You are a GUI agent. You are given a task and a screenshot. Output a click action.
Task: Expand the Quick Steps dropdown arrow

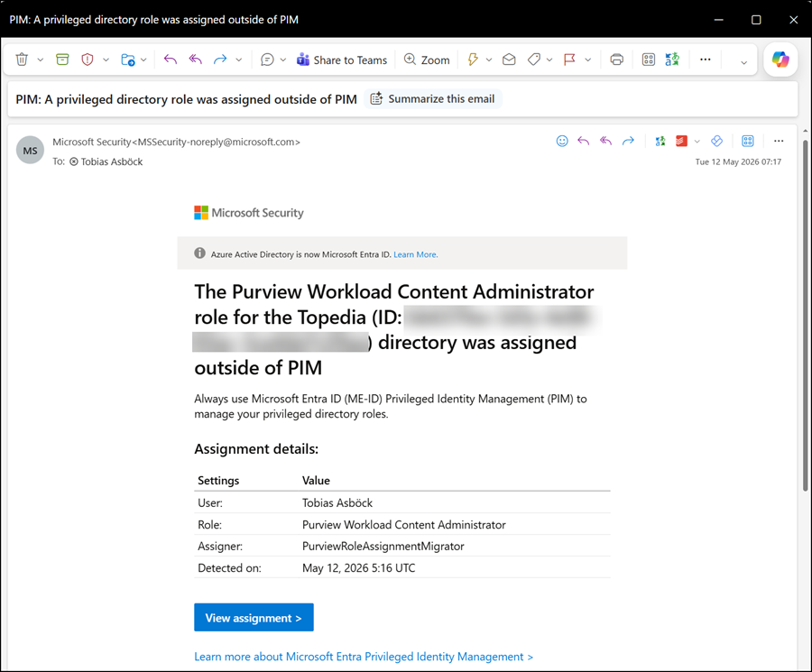coord(488,60)
